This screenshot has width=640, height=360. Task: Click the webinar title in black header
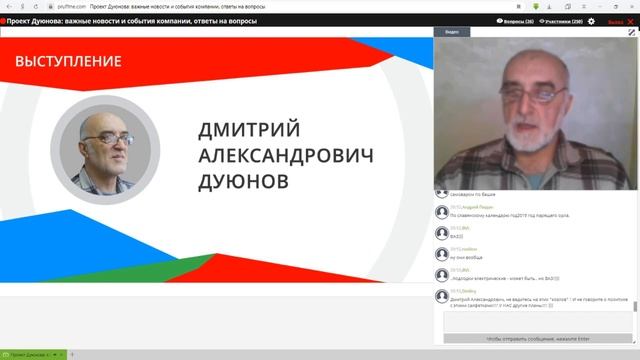click(x=131, y=21)
